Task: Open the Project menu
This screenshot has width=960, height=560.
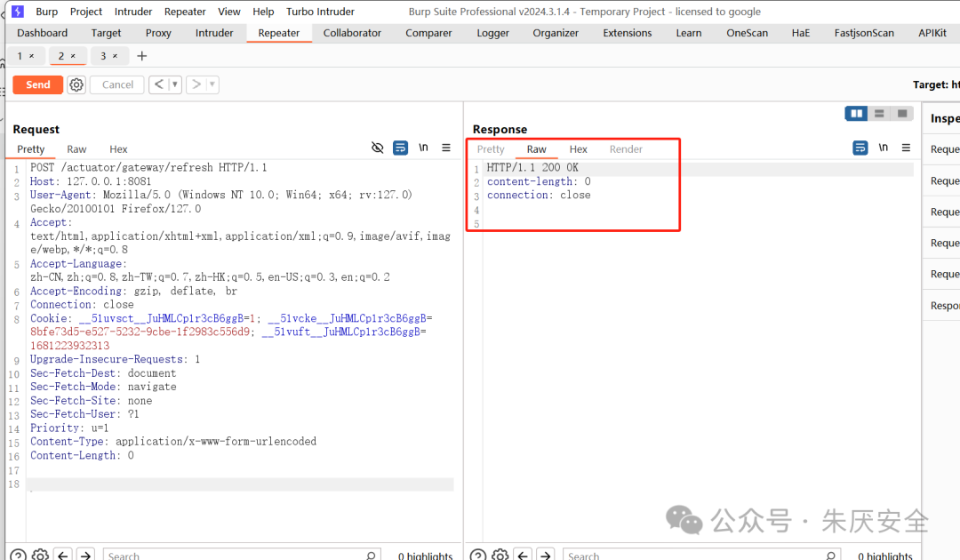Action: (x=85, y=12)
